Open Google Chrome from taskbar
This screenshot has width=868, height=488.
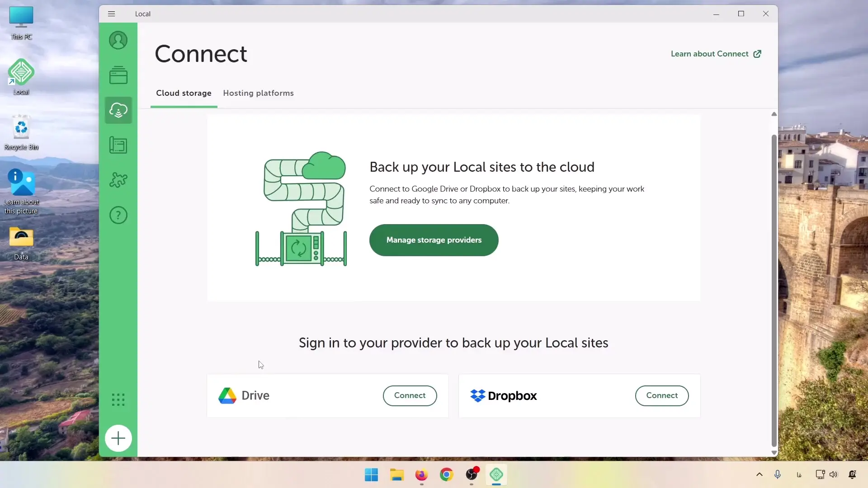point(446,474)
